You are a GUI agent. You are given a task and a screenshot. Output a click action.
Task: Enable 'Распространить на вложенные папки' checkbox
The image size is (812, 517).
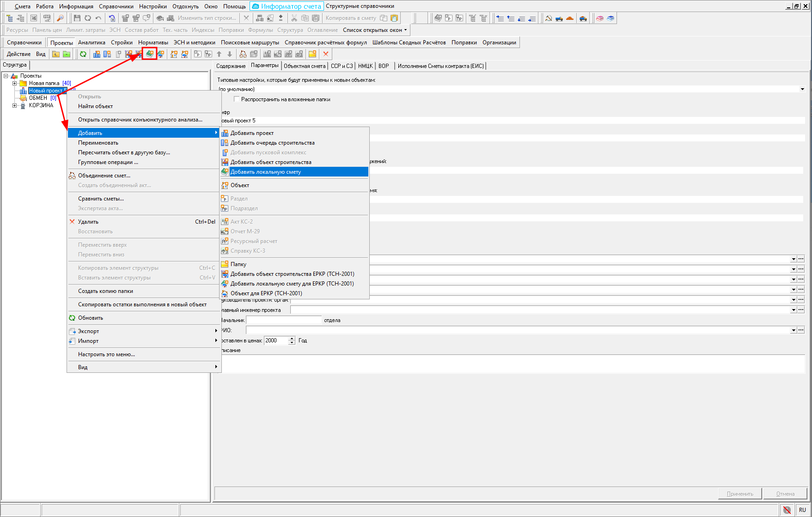[237, 99]
